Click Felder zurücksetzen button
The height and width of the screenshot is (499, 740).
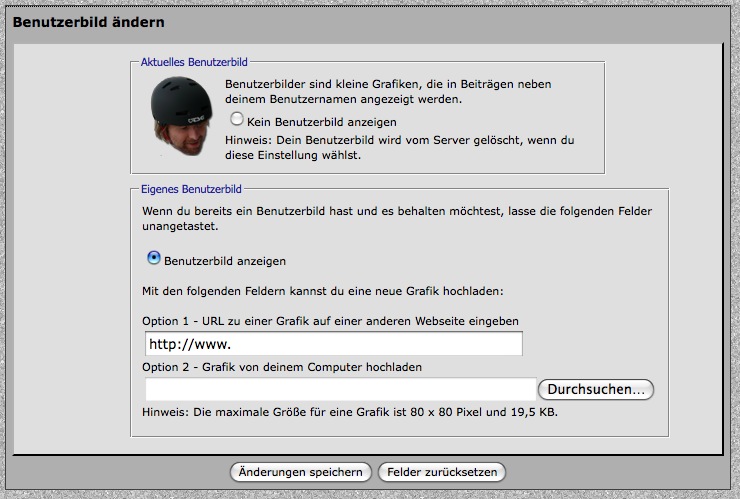point(442,472)
